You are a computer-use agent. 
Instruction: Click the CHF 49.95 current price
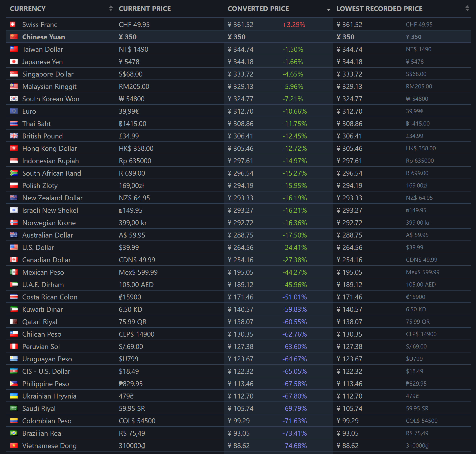[134, 25]
